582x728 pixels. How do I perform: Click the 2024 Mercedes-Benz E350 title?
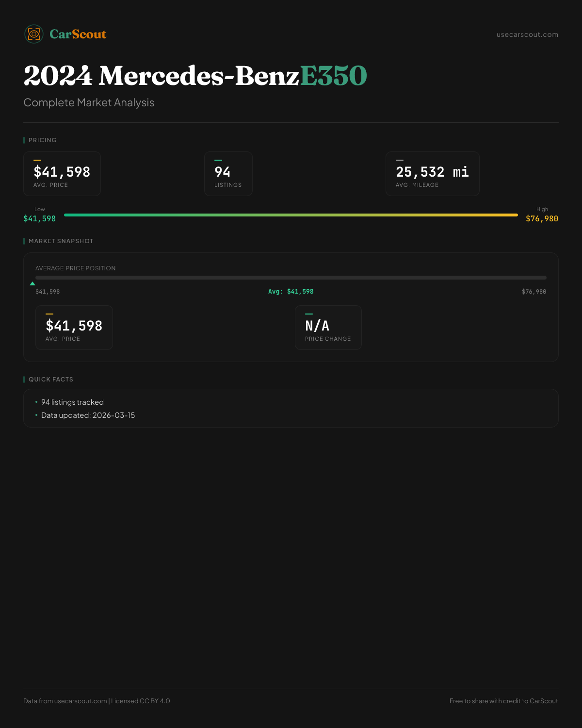195,76
